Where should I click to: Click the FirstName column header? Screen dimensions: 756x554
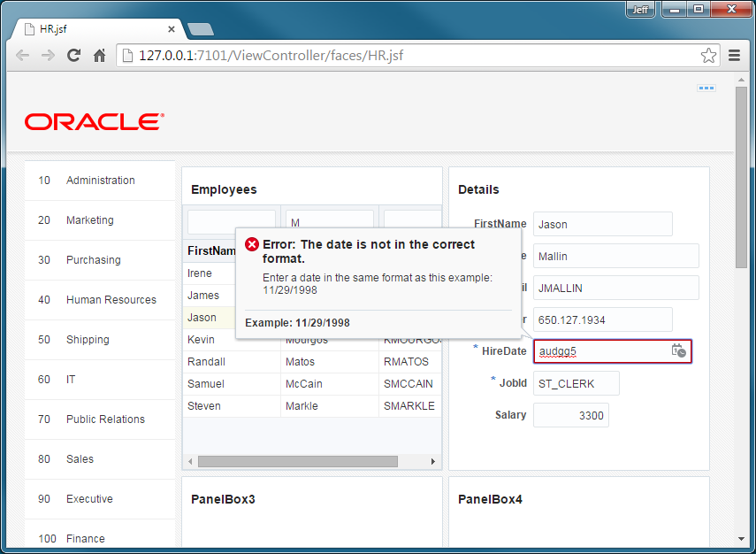tap(211, 251)
